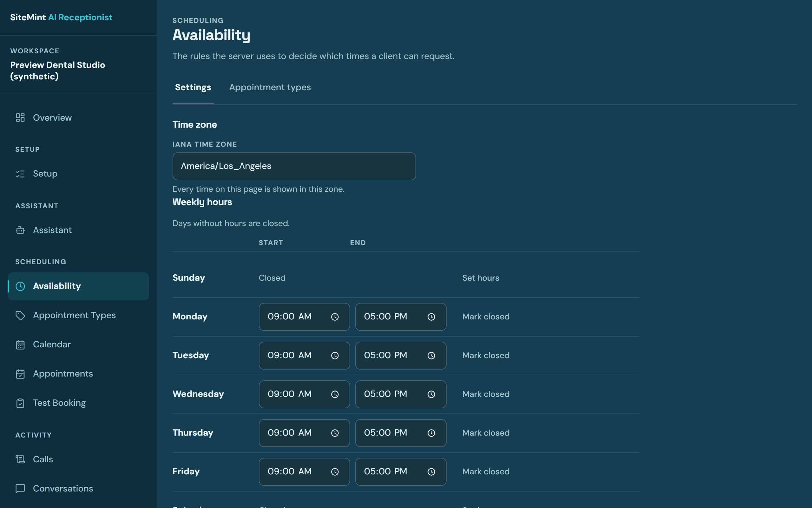This screenshot has height=508, width=812.
Task: Open Appointment Types in sidebar
Action: point(78,316)
